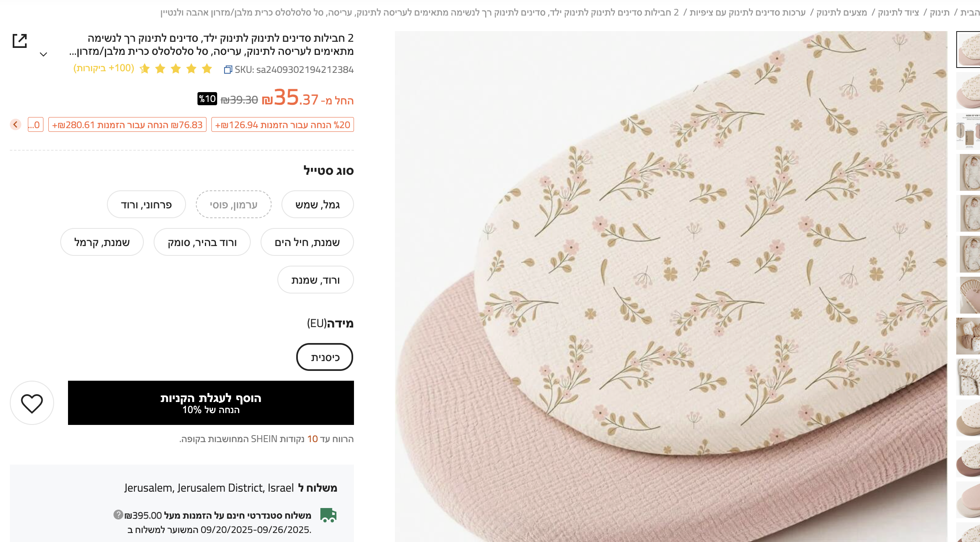Select the שמנת, חיל הים style option
The height and width of the screenshot is (542, 980).
click(x=307, y=242)
